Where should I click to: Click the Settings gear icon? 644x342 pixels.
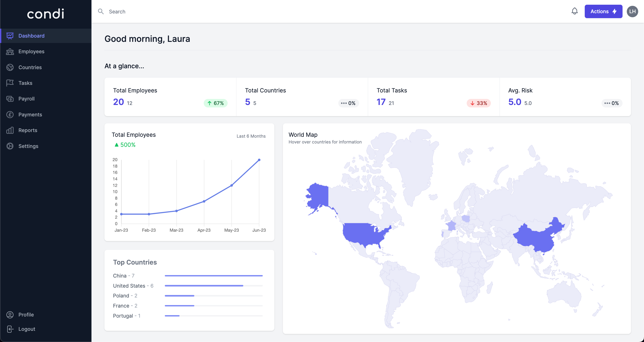coord(10,146)
